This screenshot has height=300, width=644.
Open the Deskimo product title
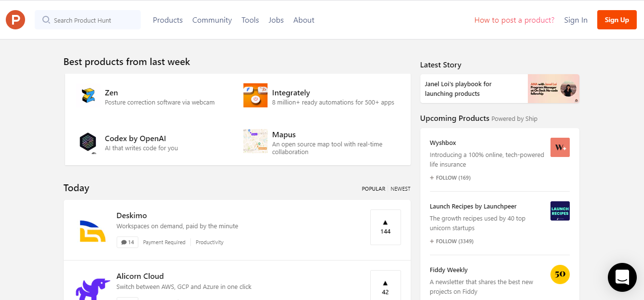[132, 215]
